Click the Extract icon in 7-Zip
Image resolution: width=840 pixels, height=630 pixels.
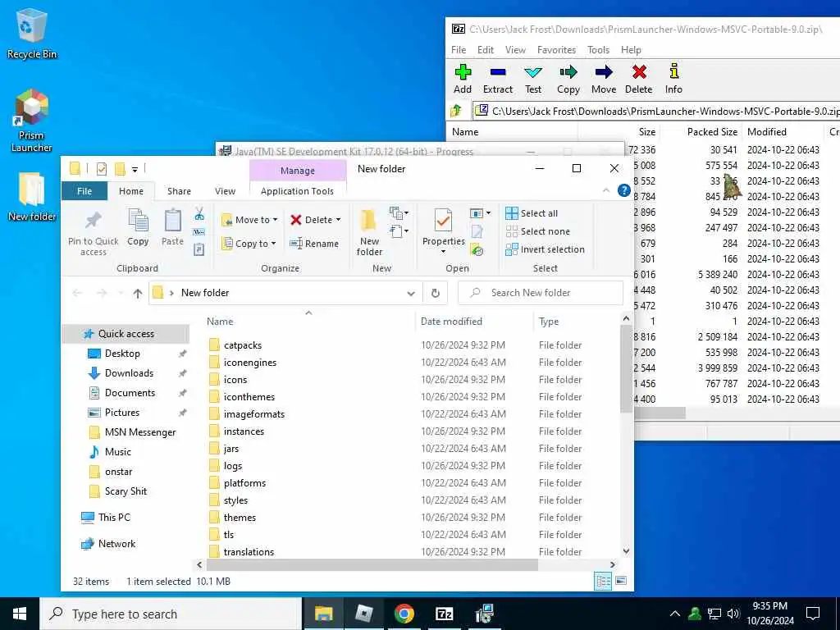(x=498, y=80)
